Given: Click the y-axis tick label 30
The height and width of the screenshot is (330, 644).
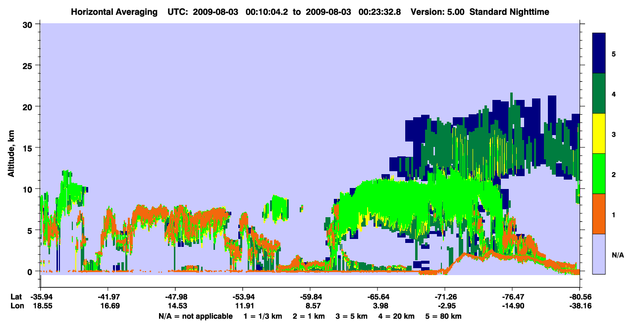Looking at the screenshot, I should [28, 24].
